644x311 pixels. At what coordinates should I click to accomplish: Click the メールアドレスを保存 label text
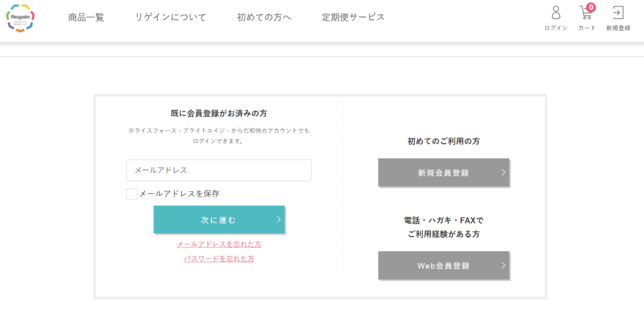tap(179, 194)
